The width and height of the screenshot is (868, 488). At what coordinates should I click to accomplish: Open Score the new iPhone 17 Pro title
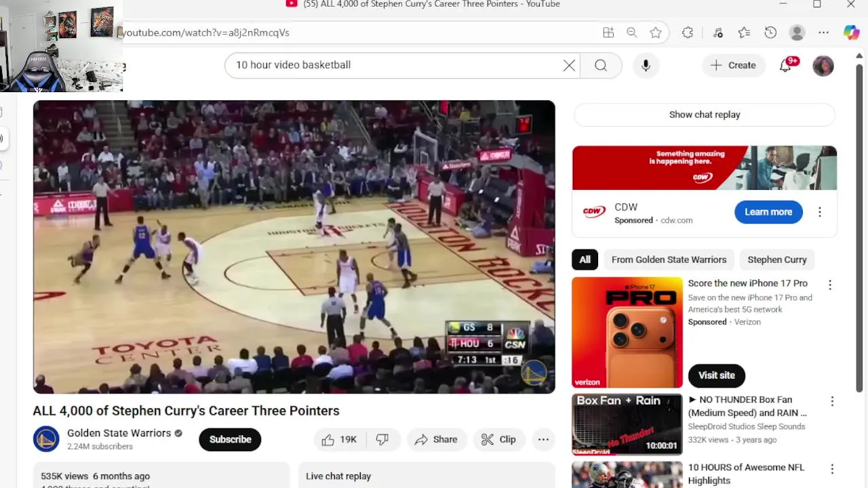pyautogui.click(x=748, y=283)
